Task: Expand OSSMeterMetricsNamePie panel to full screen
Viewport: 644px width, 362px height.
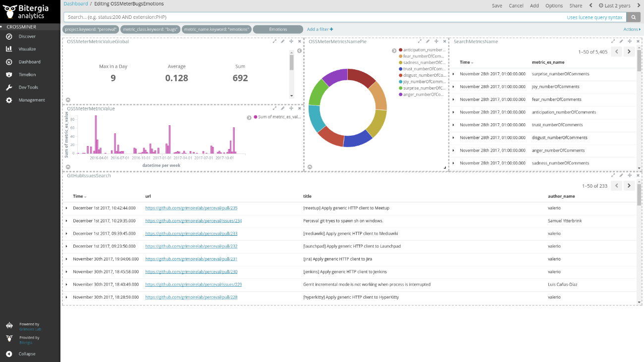Action: point(420,41)
